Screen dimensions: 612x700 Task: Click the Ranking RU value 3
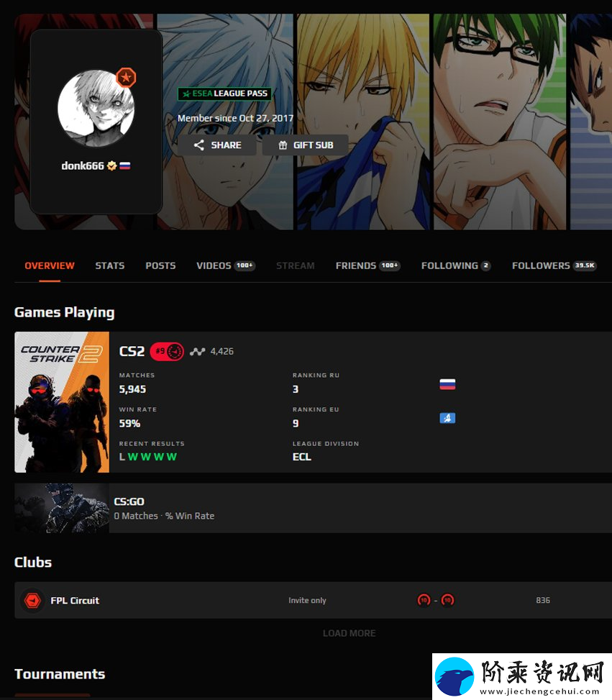tap(296, 389)
